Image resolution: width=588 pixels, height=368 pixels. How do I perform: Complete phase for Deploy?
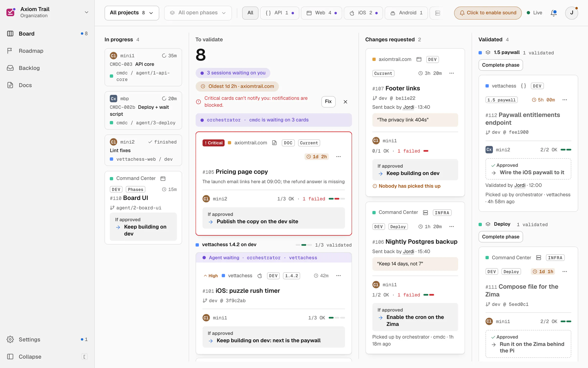click(x=501, y=237)
